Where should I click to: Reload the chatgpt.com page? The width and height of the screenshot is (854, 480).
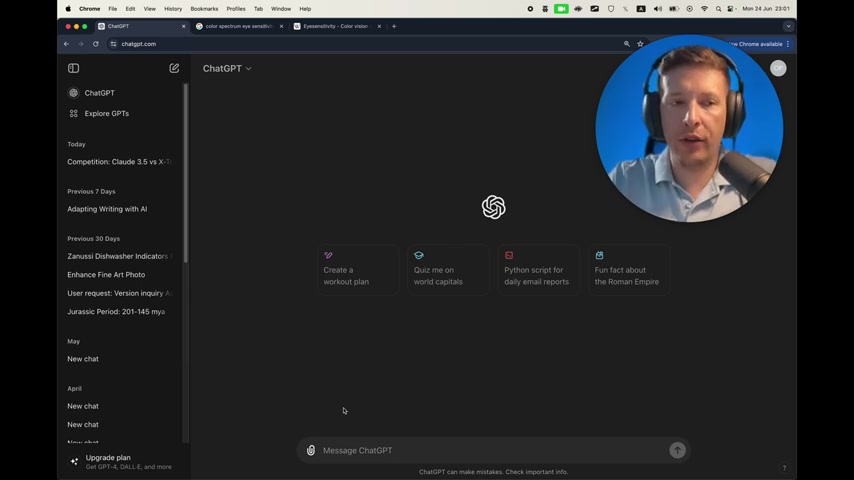(96, 44)
